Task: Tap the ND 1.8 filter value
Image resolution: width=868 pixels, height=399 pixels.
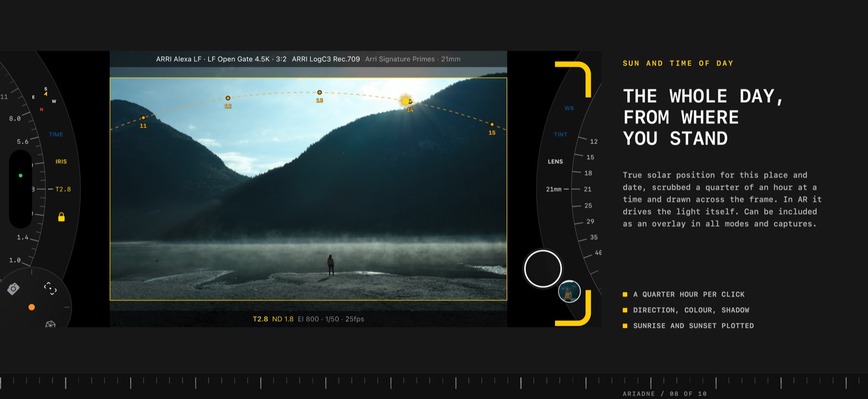Action: coord(283,319)
